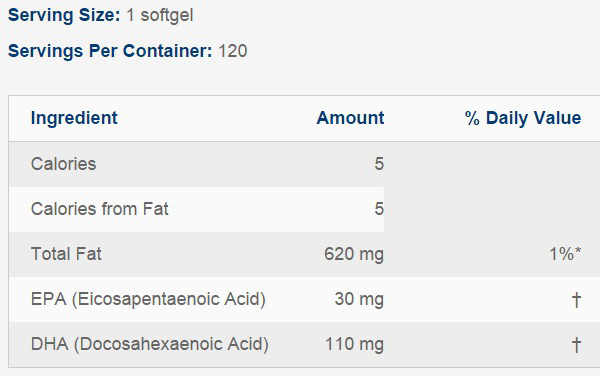Click the Total Fat row label
Image resolution: width=605 pixels, height=376 pixels.
[x=66, y=254]
